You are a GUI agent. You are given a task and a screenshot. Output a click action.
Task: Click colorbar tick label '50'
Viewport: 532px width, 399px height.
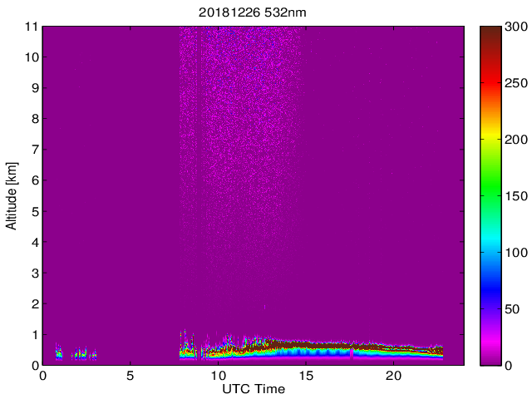pyautogui.click(x=512, y=309)
